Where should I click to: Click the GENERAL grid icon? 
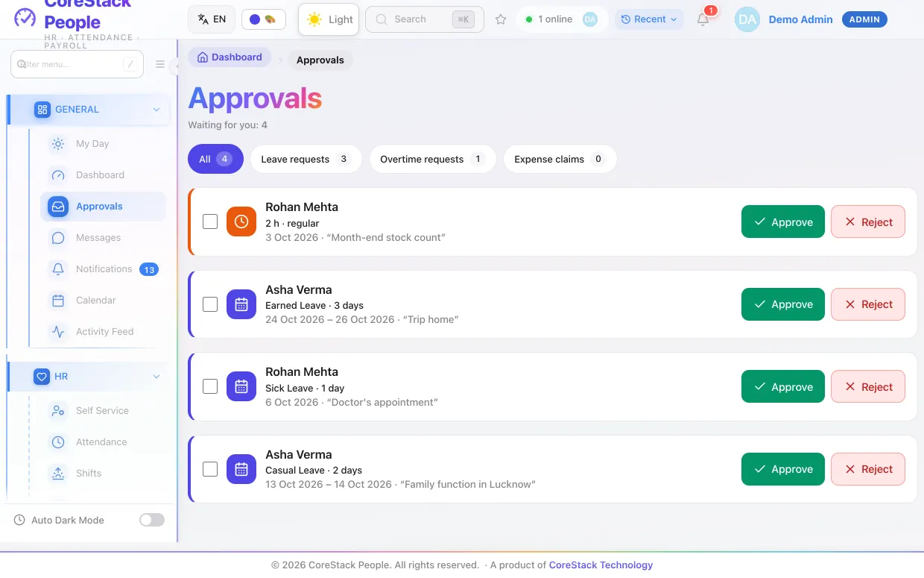pos(42,110)
